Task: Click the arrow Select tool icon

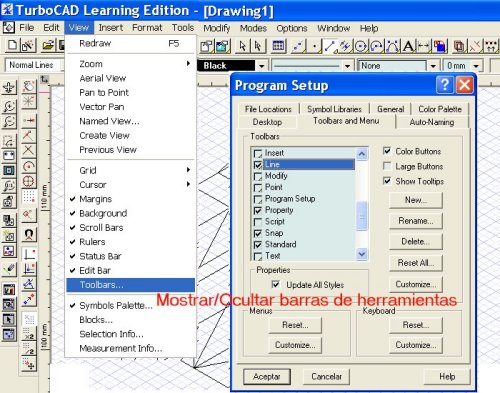Action: coord(242,46)
